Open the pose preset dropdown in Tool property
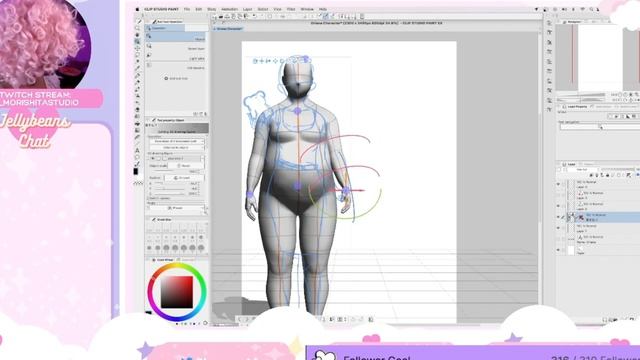This screenshot has height=360, width=640. coord(178,208)
